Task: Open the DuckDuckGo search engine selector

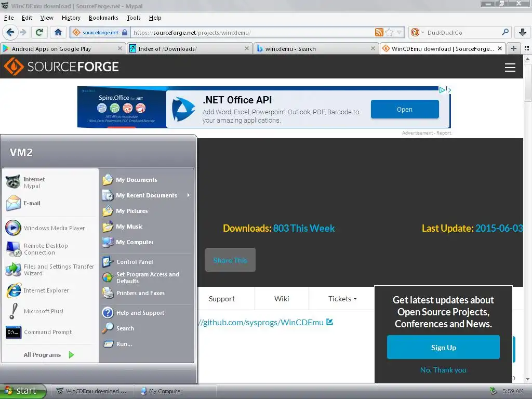Action: [417, 33]
